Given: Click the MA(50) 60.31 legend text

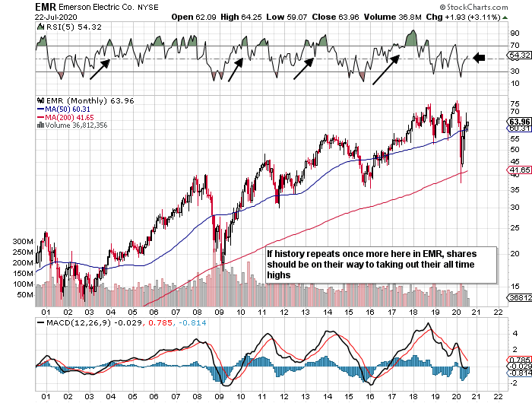Looking at the screenshot, I should [x=68, y=109].
